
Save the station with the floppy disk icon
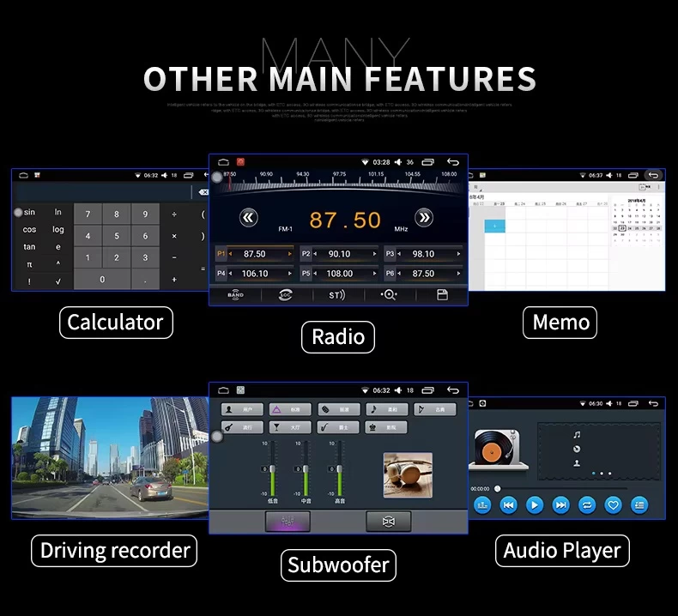442,294
